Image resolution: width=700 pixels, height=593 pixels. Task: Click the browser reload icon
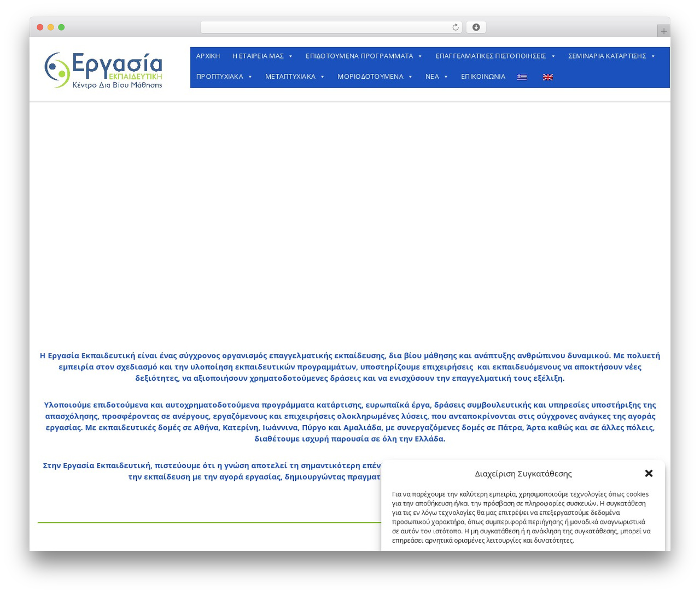click(455, 27)
